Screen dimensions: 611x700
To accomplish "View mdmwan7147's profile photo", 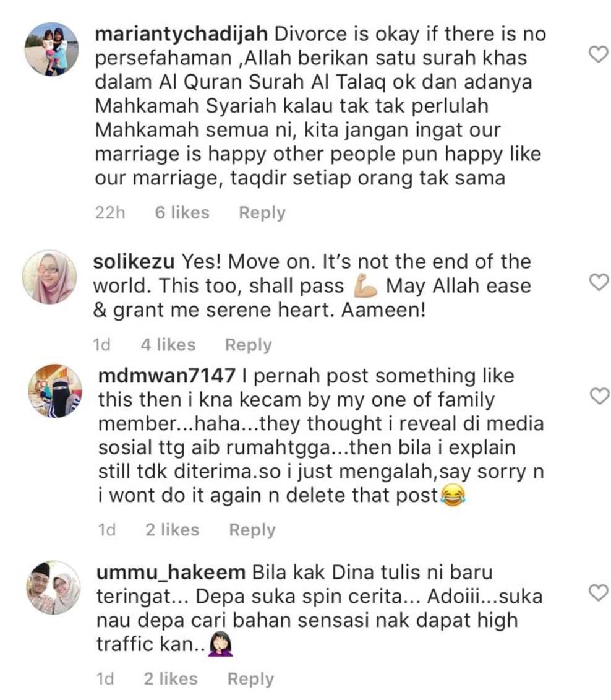I will (54, 391).
